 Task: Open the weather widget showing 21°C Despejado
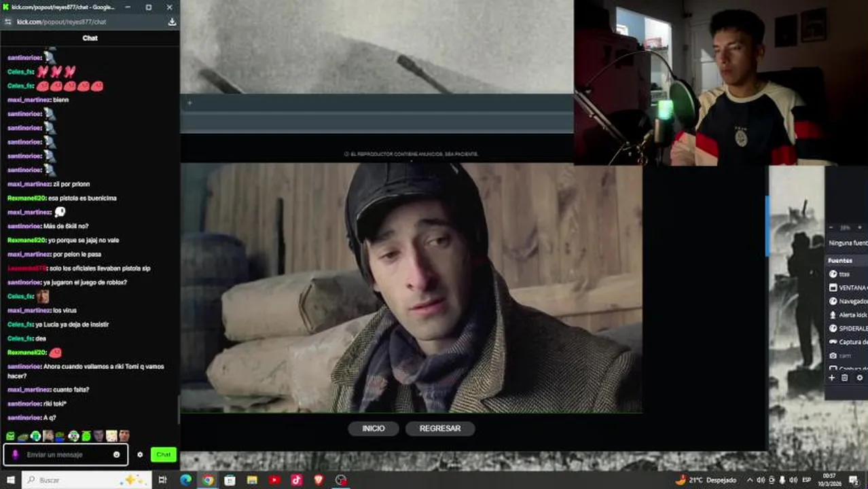click(x=705, y=480)
